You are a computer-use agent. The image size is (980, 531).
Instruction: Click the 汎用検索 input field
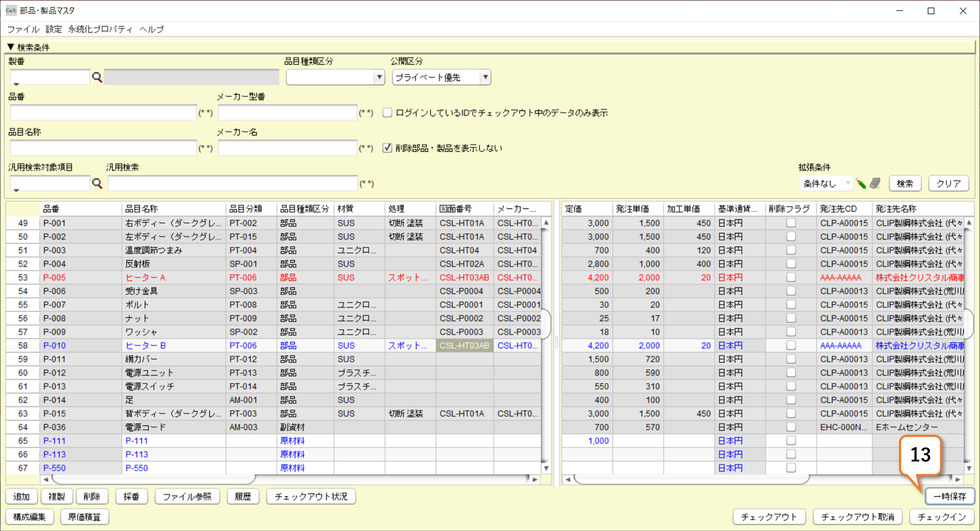click(x=233, y=183)
